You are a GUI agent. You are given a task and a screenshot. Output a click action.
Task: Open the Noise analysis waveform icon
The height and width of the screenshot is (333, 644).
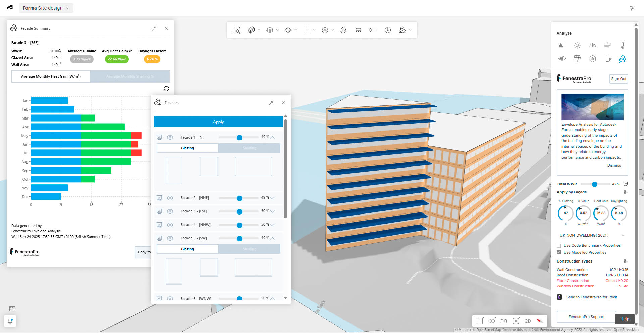tap(562, 59)
